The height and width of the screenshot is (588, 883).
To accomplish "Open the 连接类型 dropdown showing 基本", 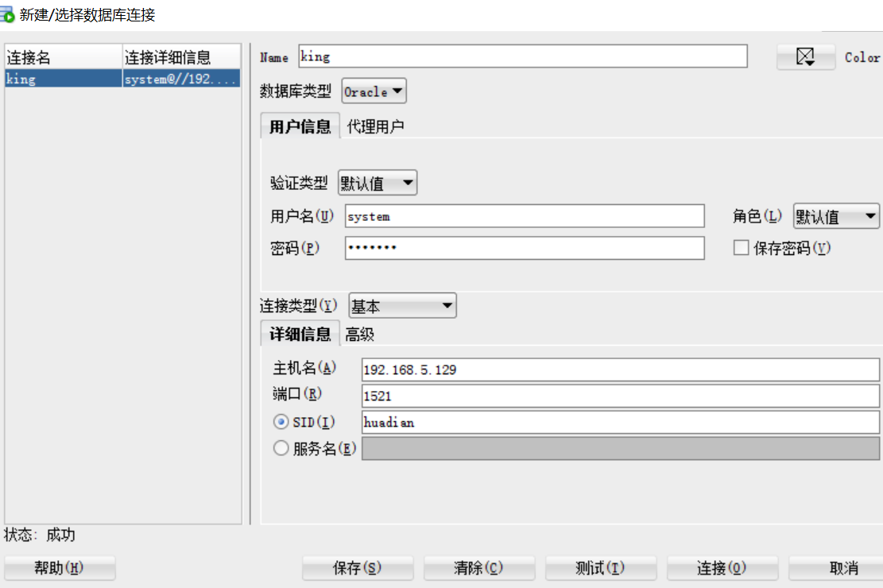I will [402, 305].
